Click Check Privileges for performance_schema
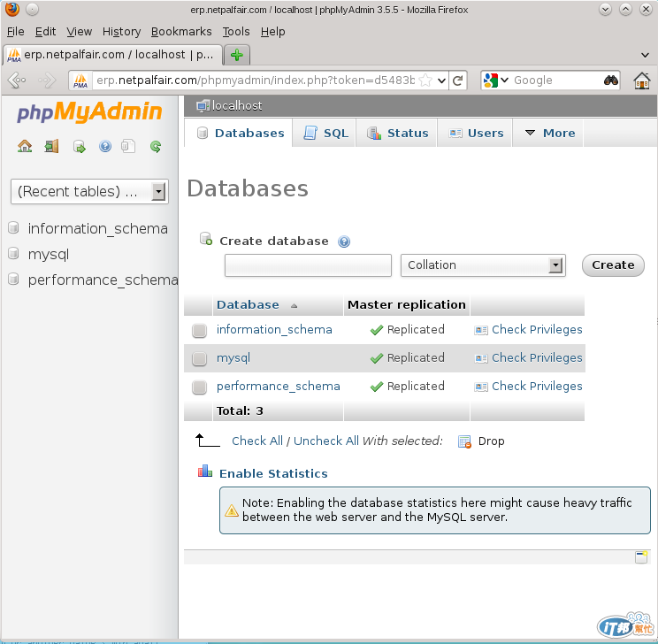The image size is (658, 644). pos(537,387)
